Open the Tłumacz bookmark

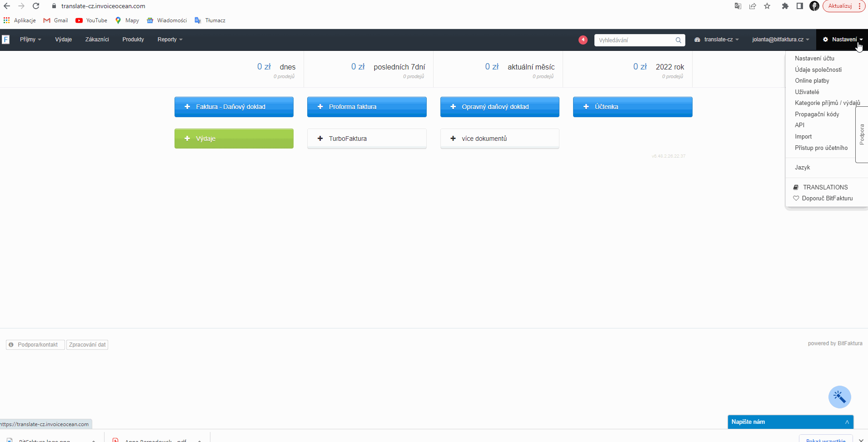click(210, 20)
